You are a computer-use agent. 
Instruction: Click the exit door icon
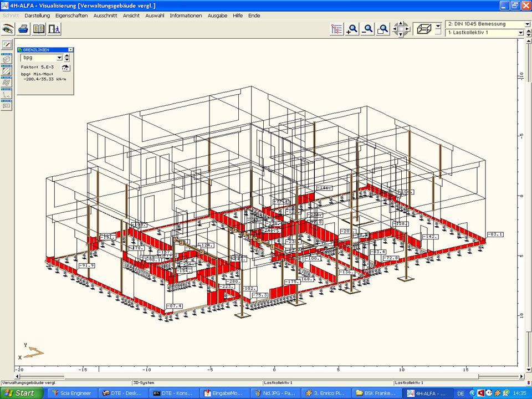click(x=54, y=29)
